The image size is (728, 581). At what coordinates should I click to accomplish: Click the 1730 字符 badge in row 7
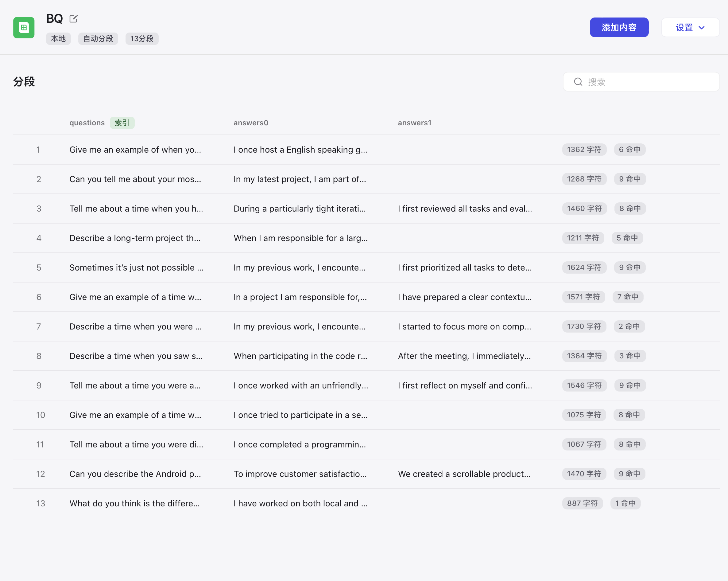point(583,326)
